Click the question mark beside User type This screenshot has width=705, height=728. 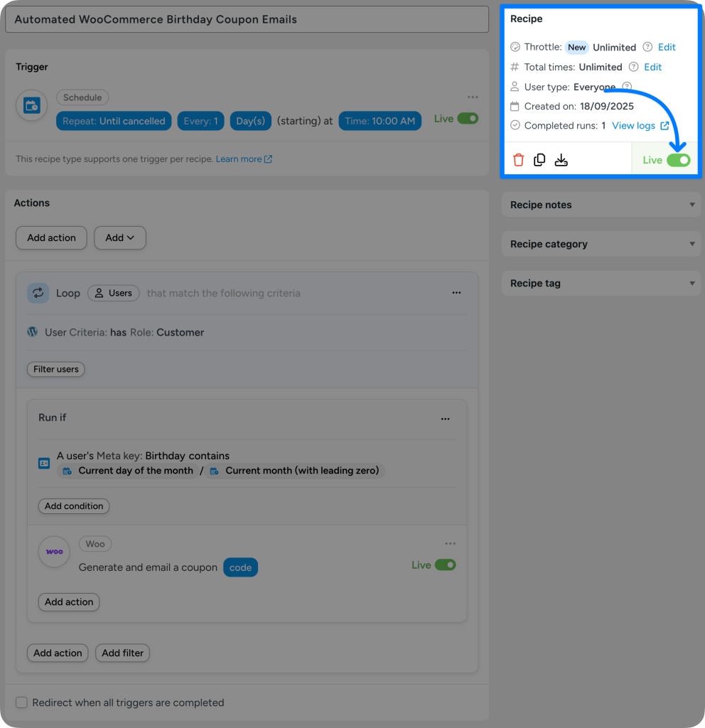click(x=626, y=86)
